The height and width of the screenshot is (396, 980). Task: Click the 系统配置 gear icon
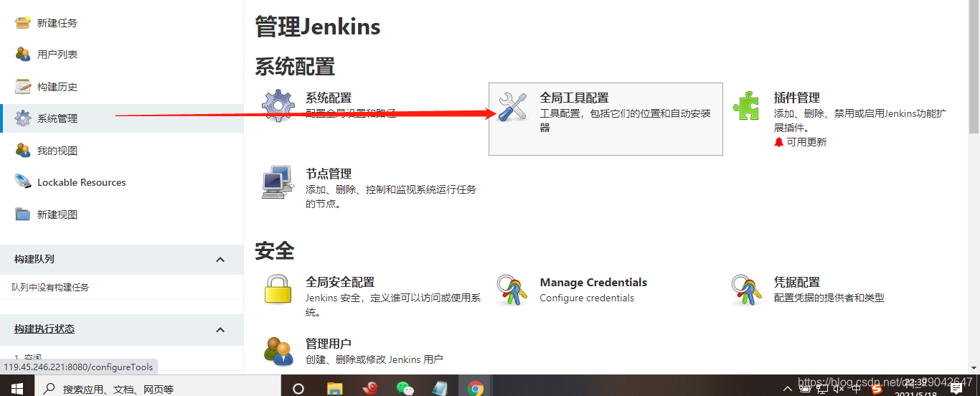[x=278, y=106]
